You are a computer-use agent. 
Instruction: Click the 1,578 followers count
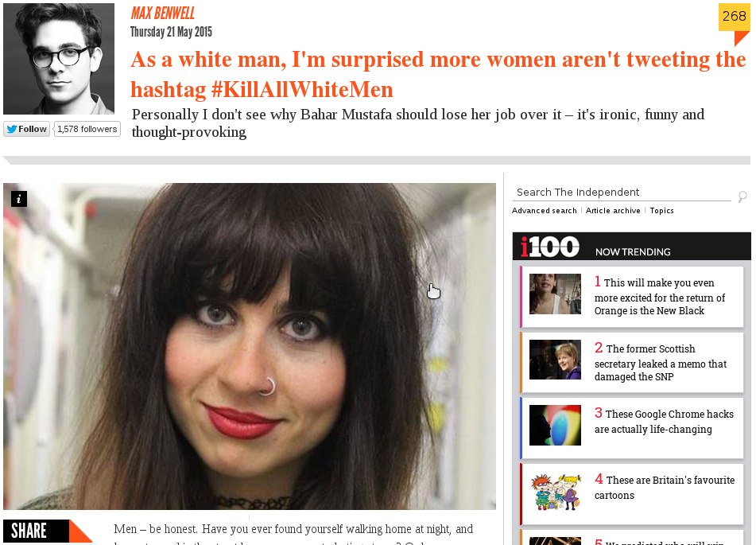click(x=87, y=129)
